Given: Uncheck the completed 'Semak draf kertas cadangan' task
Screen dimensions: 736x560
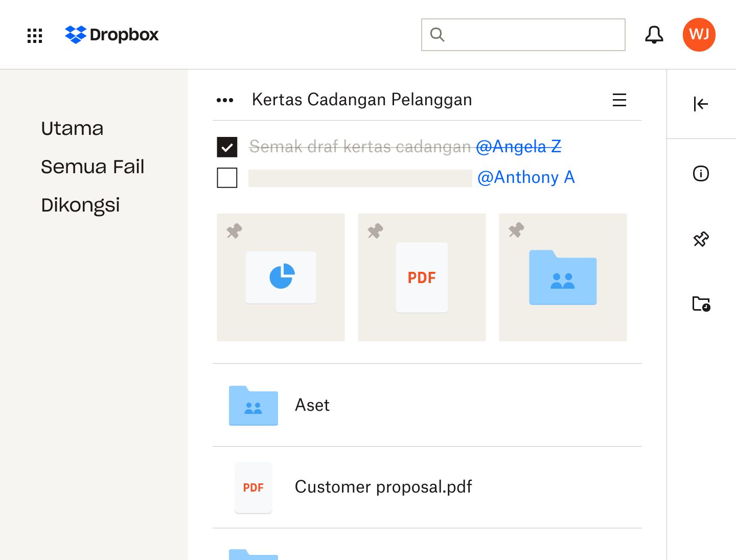Looking at the screenshot, I should [x=227, y=147].
